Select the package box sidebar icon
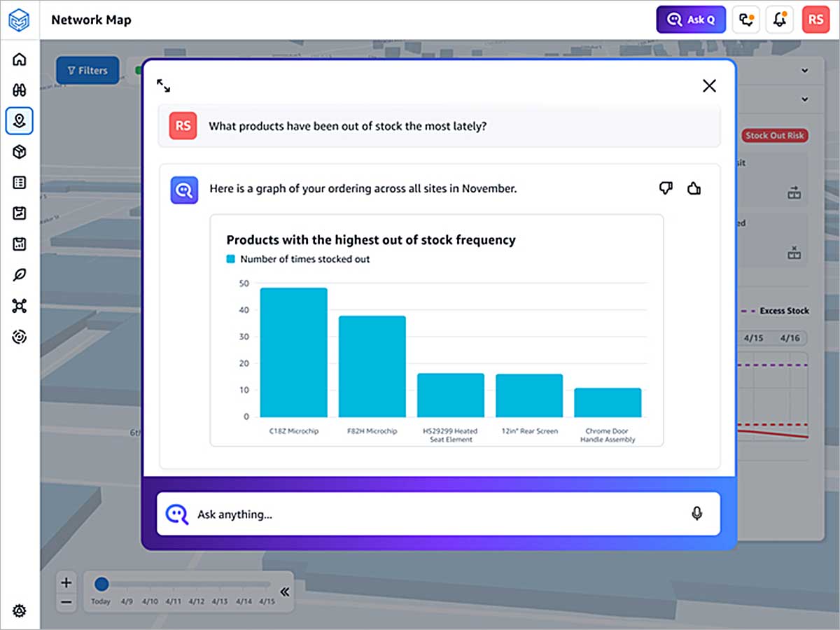 click(20, 152)
